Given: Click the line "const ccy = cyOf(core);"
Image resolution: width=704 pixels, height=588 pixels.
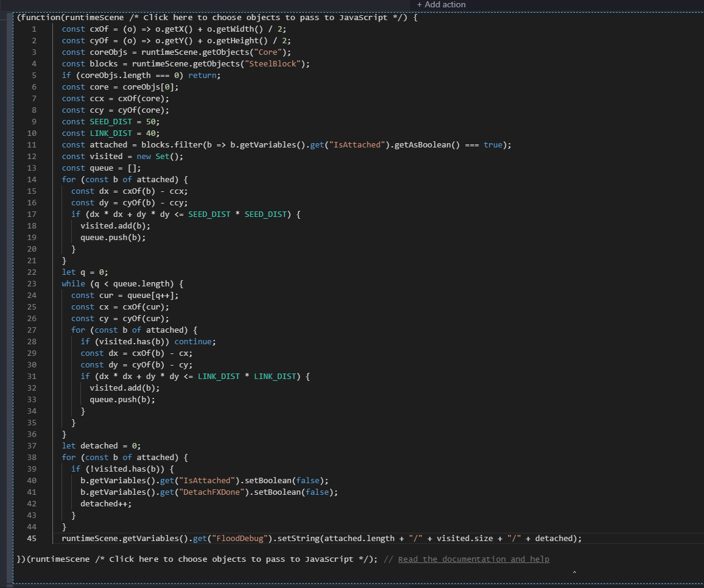Looking at the screenshot, I should point(115,110).
